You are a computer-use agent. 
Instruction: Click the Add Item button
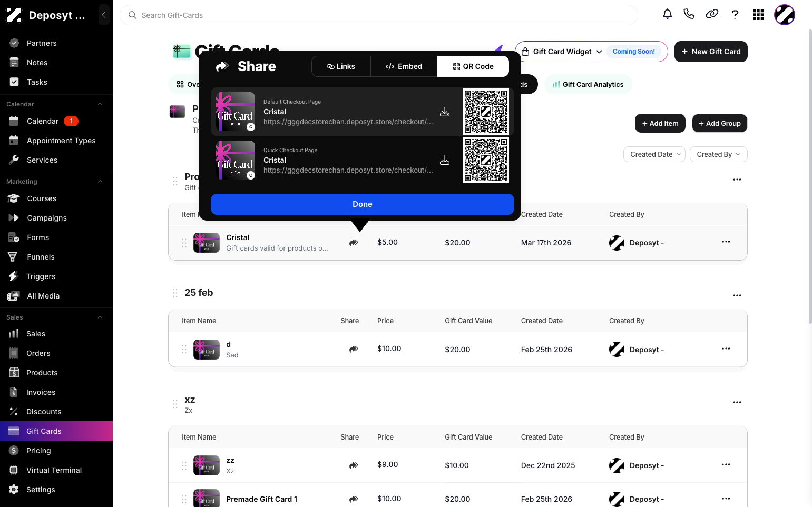(x=660, y=123)
